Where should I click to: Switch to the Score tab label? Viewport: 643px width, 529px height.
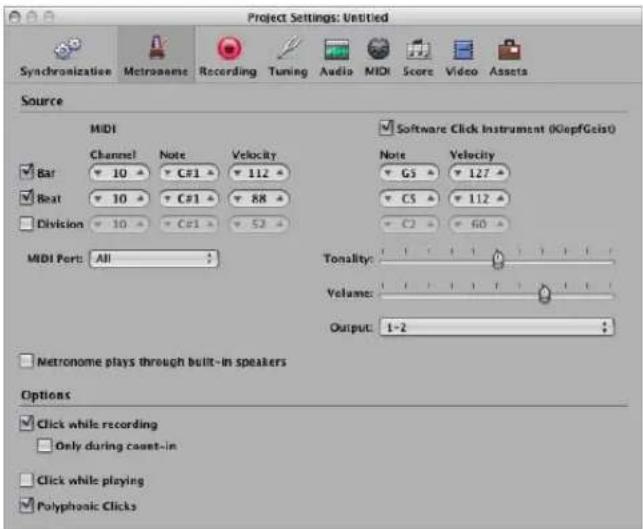tap(418, 71)
